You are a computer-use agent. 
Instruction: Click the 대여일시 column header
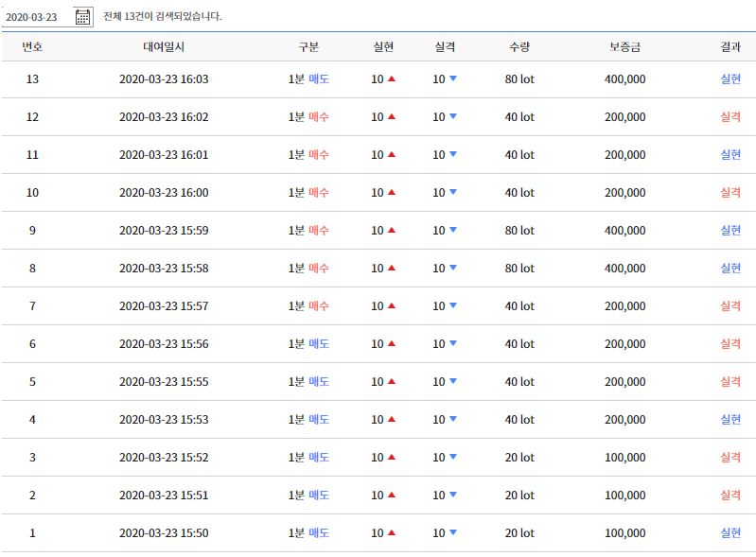coord(164,46)
